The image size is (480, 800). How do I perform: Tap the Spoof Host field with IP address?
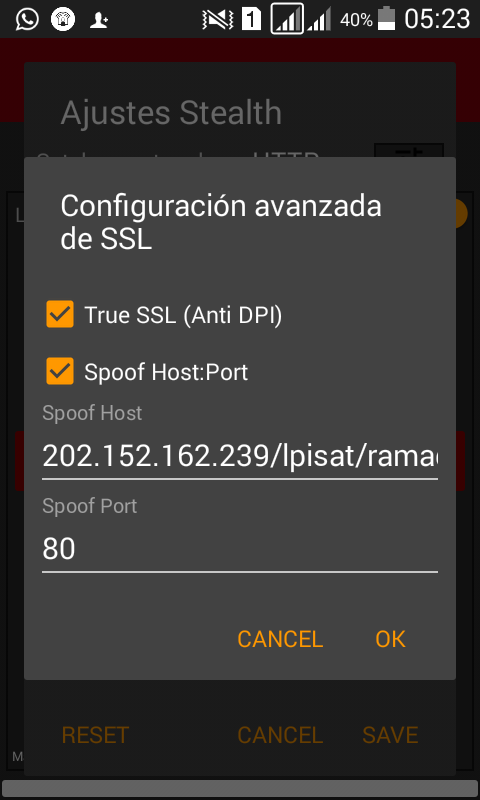(240, 456)
